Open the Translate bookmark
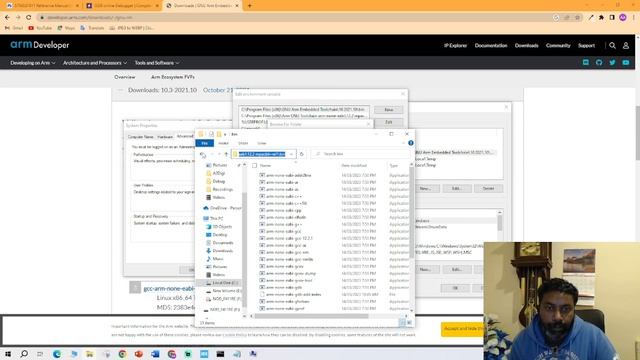This screenshot has height=360, width=640. pos(92,28)
